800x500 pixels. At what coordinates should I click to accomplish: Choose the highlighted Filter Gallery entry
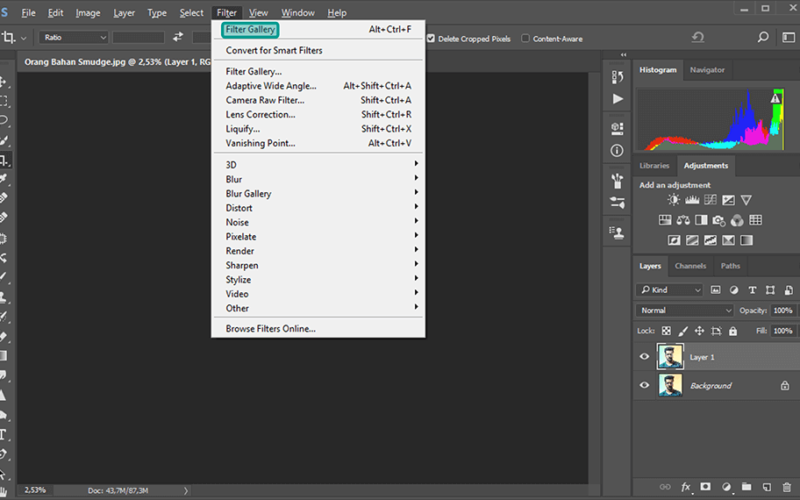coord(251,30)
